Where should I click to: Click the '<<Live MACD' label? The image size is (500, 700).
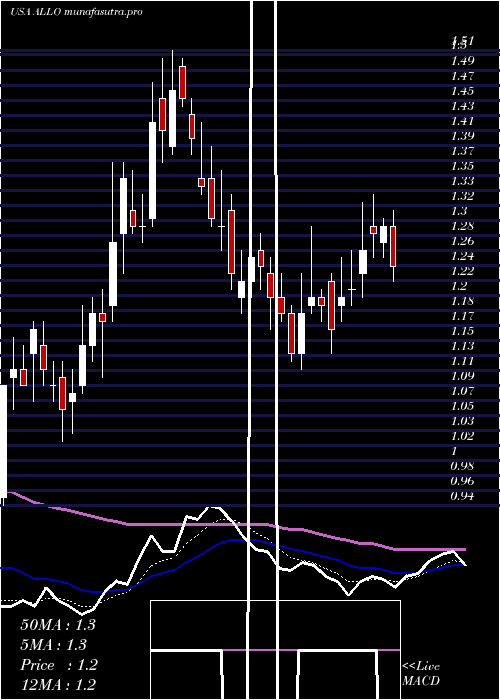(x=421, y=674)
